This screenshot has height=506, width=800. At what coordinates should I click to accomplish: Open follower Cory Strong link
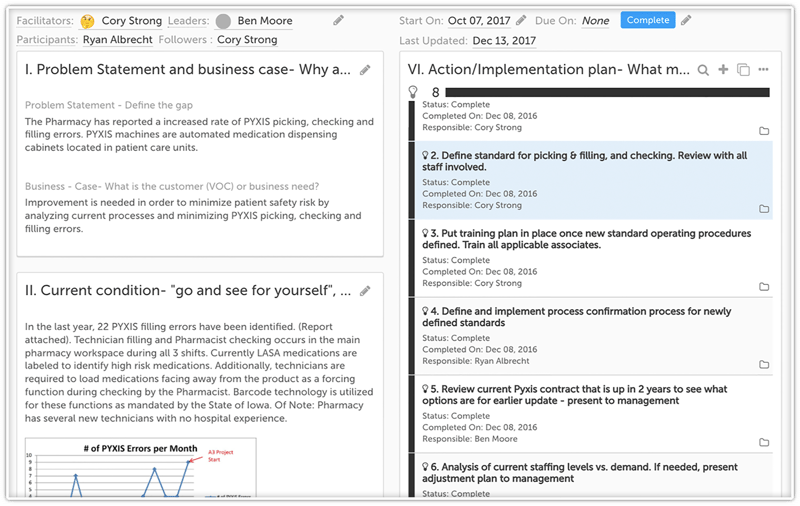click(247, 40)
